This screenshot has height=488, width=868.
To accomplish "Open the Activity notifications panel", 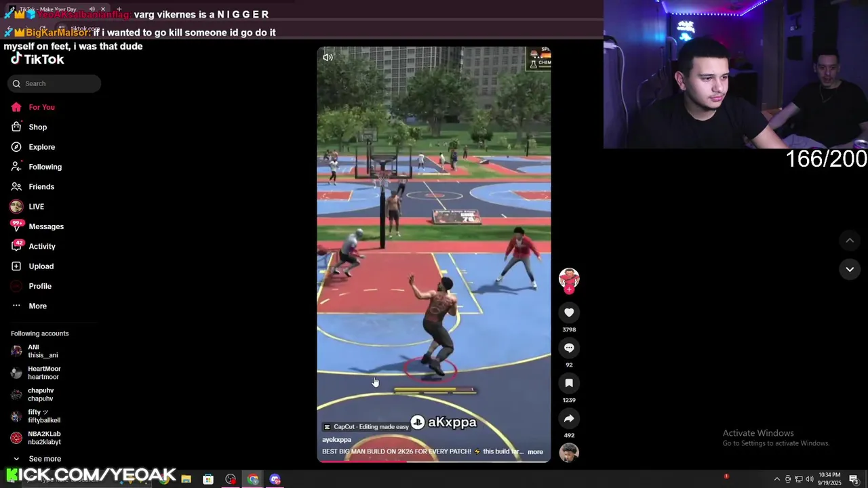I will click(x=33, y=246).
